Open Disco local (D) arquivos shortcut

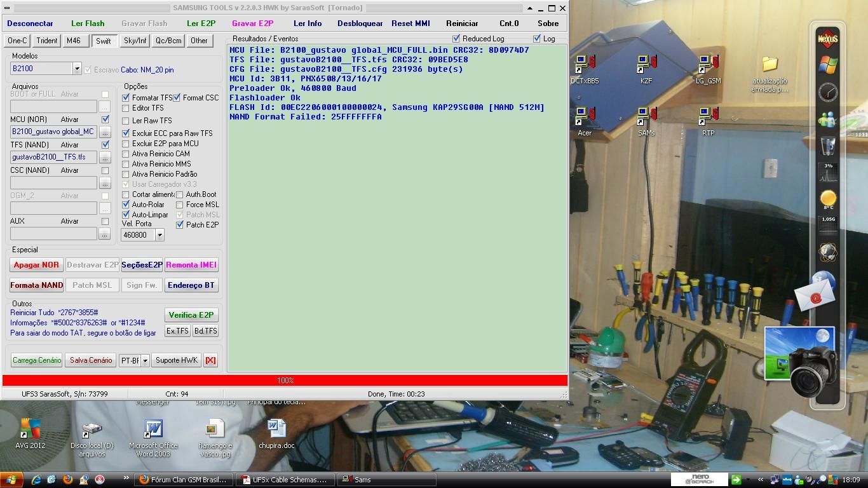92,437
